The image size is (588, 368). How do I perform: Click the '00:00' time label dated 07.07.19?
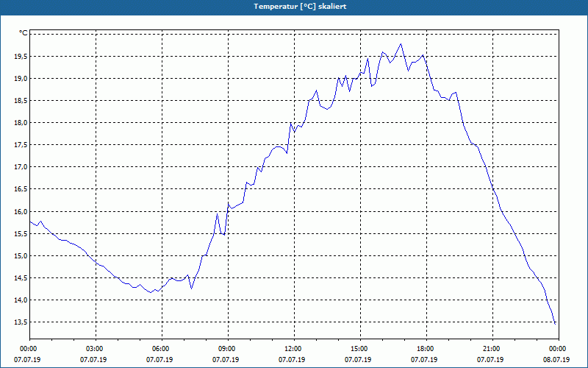pyautogui.click(x=27, y=349)
